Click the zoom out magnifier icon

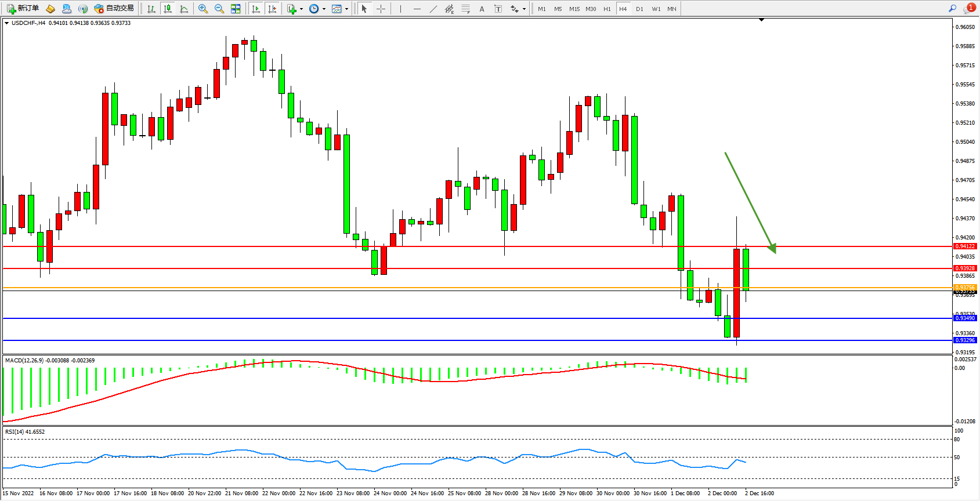tap(219, 9)
